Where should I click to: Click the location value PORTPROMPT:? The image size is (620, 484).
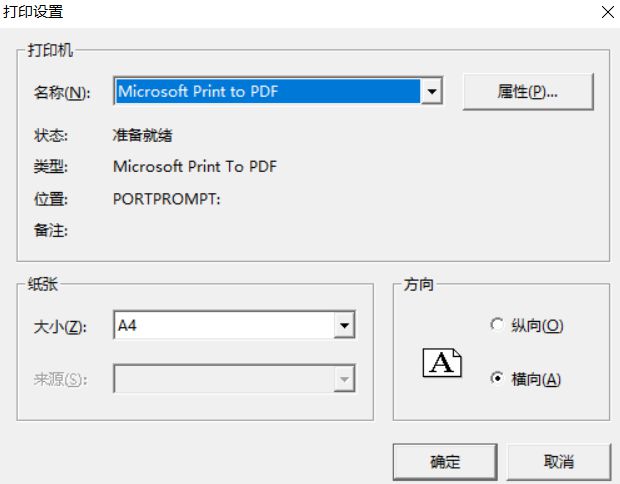point(166,199)
